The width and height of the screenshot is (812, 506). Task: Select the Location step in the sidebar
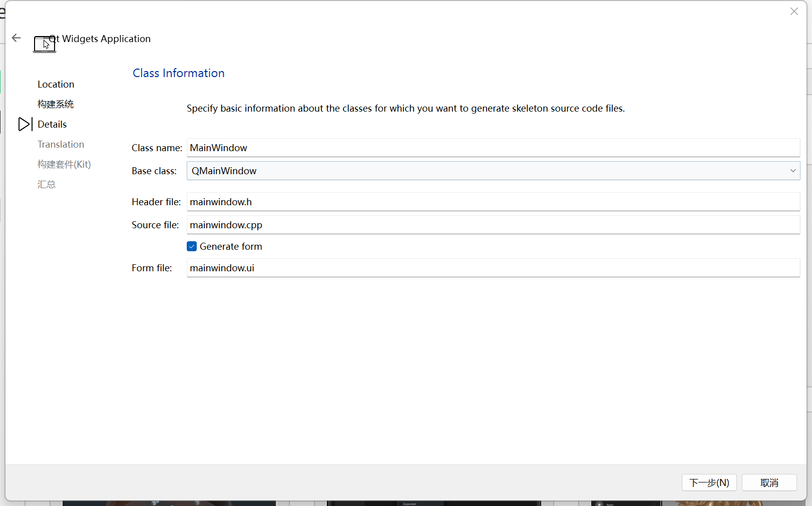pos(56,84)
